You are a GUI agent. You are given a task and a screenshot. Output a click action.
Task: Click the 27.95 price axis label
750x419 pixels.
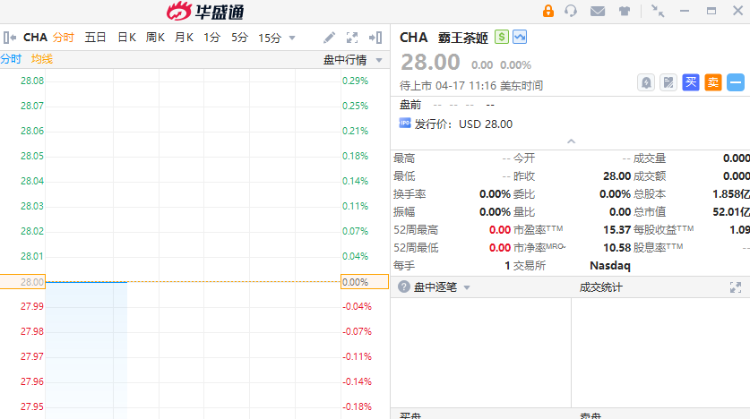click(32, 407)
